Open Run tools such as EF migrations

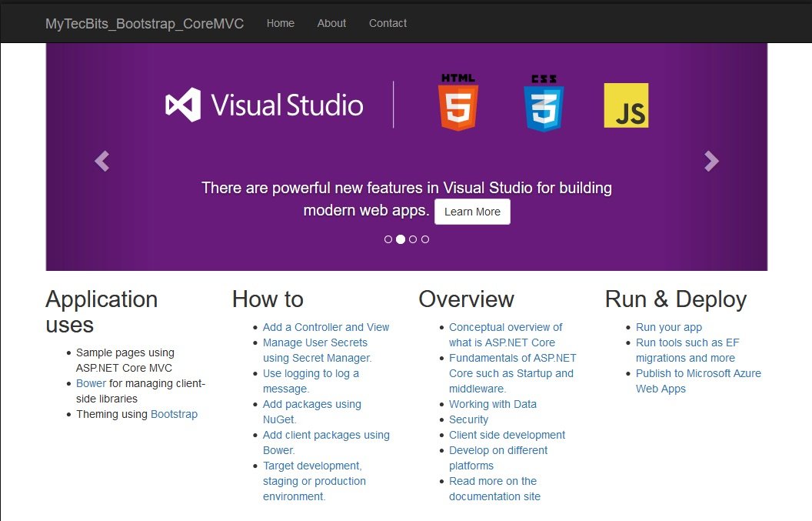[x=687, y=350]
